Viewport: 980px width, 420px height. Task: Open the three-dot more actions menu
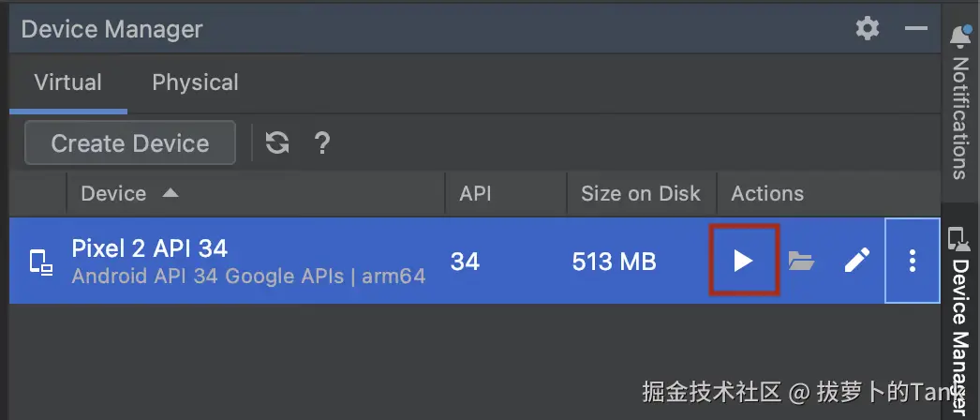click(913, 261)
